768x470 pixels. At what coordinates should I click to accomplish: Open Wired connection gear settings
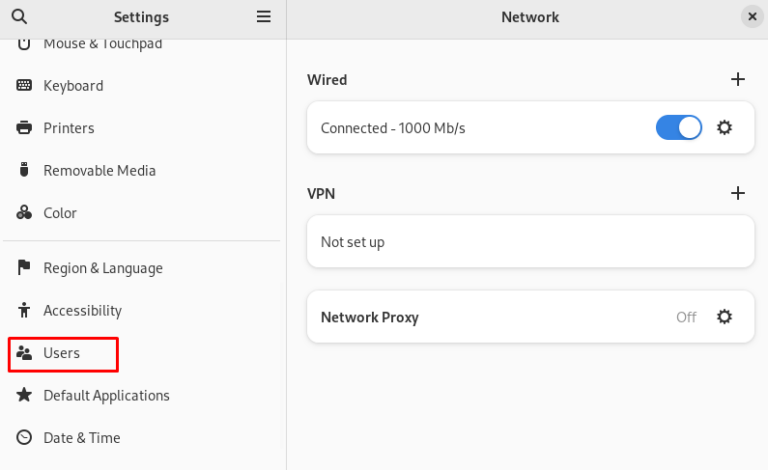click(x=725, y=128)
